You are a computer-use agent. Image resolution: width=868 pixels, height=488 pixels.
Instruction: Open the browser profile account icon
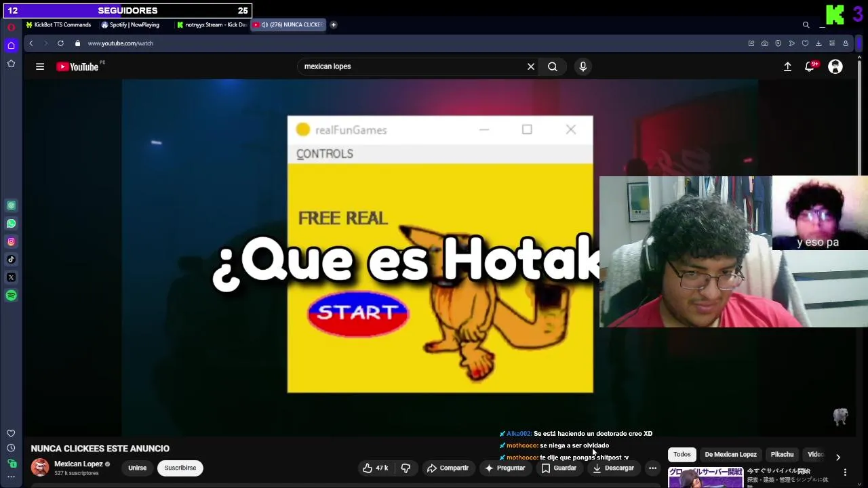coord(846,43)
